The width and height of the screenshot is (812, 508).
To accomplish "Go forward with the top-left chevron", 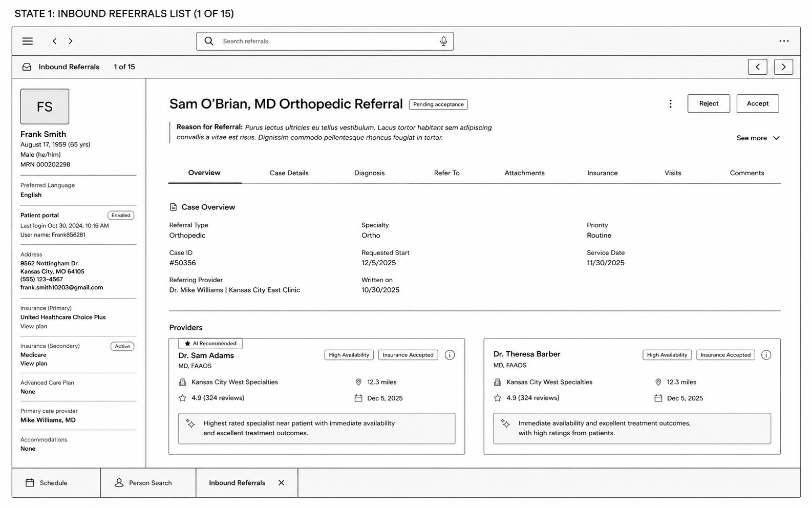I will coord(71,41).
